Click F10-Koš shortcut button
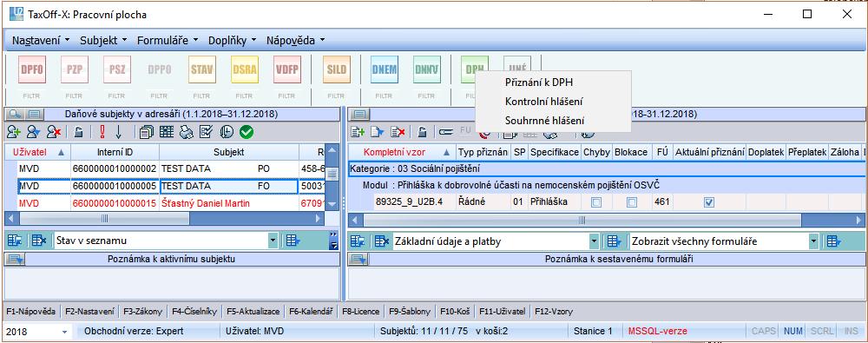 tap(455, 312)
